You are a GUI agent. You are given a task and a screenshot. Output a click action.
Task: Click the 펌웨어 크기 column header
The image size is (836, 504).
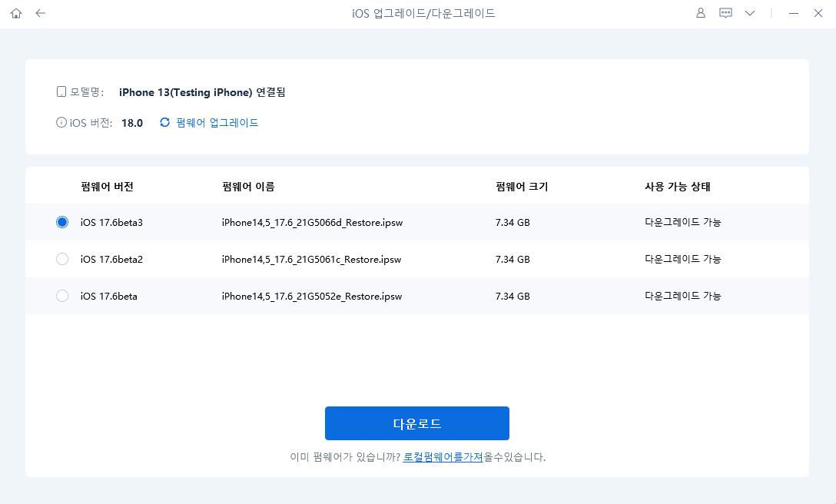(522, 186)
